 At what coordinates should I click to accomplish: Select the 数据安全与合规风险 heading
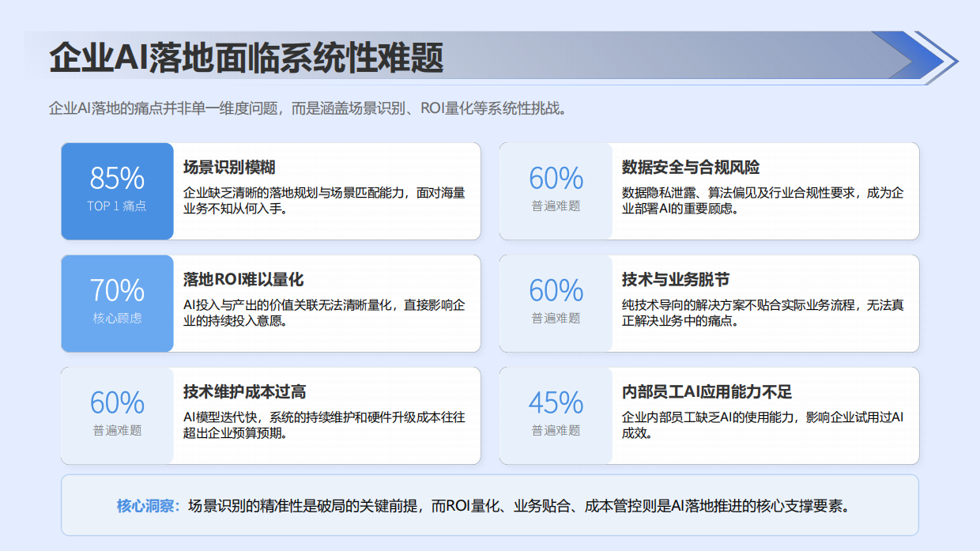[x=691, y=168]
